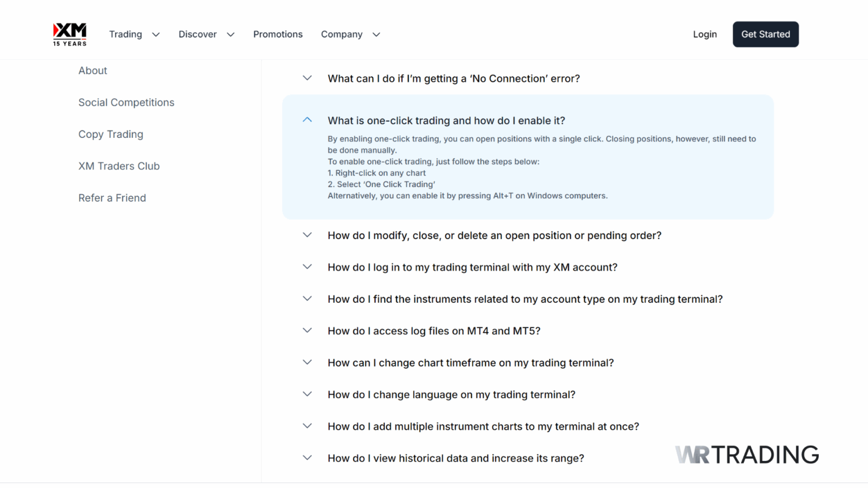Expand chevron for change chart timeframe question
The image size is (868, 488).
307,363
